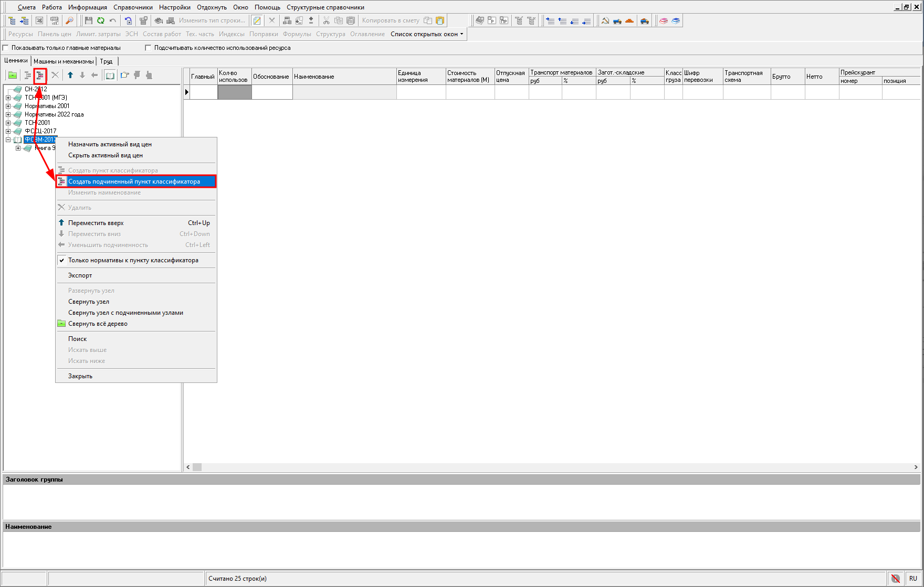Click the green floppy disk save icon
Viewport: 924px width, 587px height.
(x=88, y=21)
